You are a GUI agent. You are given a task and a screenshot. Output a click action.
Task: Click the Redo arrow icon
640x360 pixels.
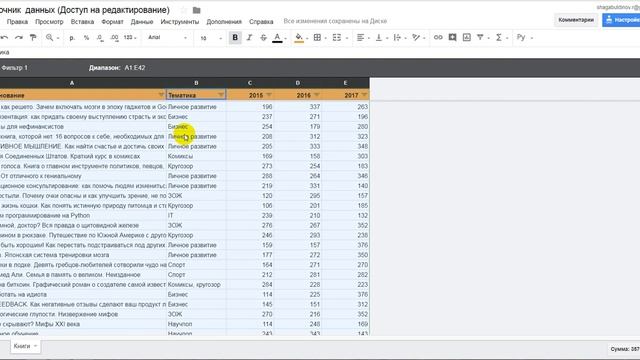coord(19,38)
